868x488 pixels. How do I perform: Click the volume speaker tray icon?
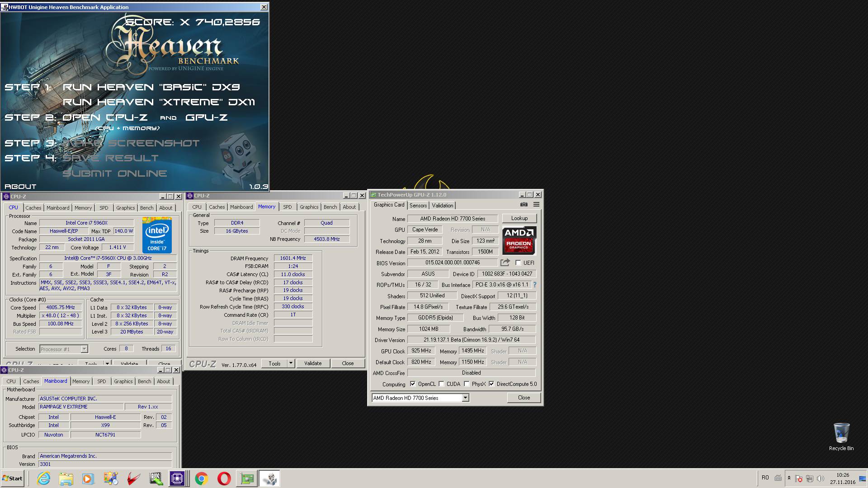point(821,479)
